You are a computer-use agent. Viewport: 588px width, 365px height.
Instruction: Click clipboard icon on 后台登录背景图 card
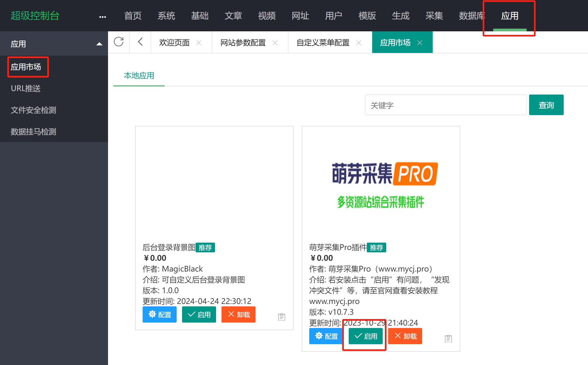click(x=281, y=317)
